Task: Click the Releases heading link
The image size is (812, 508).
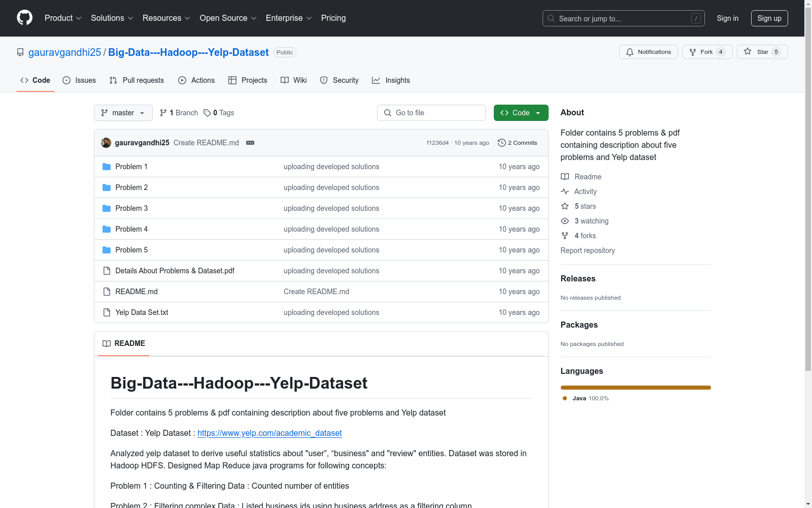Action: 578,278
